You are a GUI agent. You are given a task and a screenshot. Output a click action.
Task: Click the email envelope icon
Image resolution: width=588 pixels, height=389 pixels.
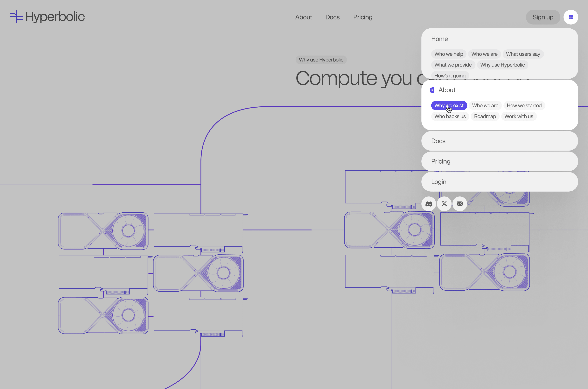coord(459,204)
